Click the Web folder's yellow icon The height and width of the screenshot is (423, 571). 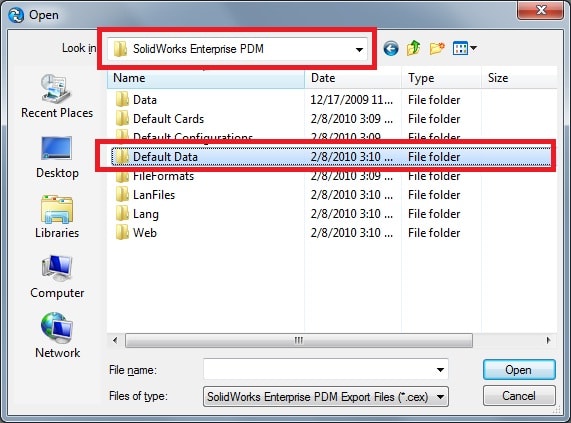tap(122, 232)
